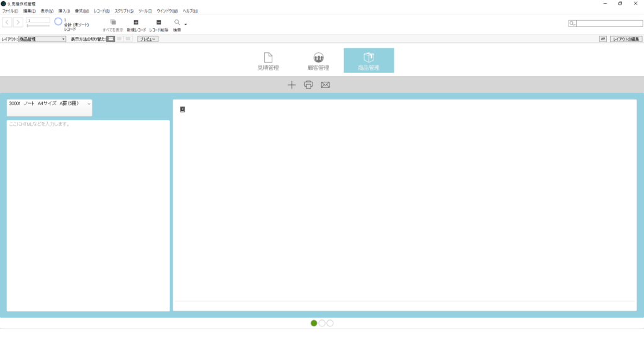Click the printer icon in gray bar

click(308, 85)
